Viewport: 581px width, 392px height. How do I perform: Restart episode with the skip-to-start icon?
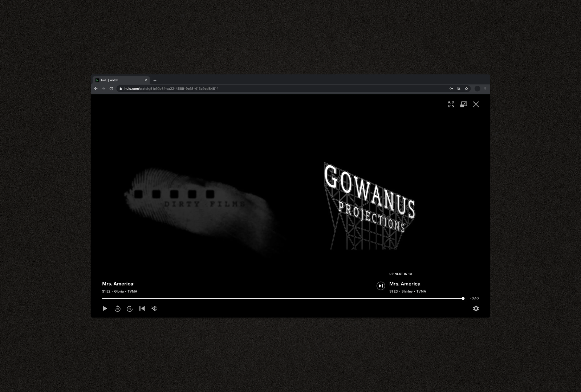[142, 309]
